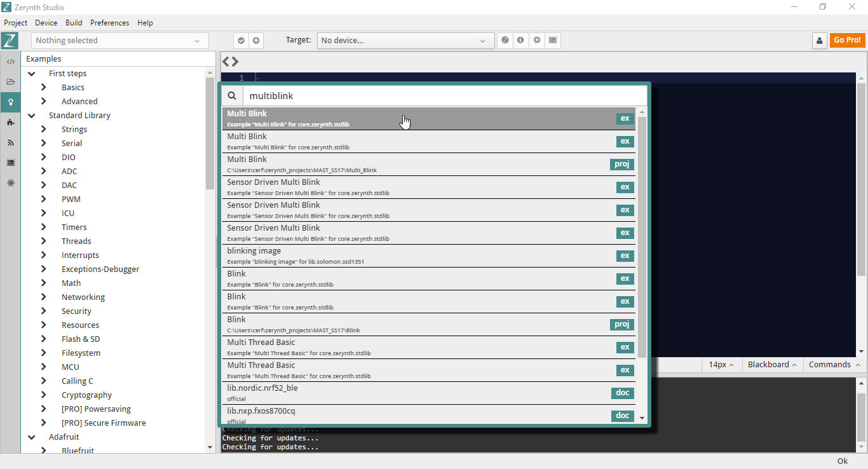
Task: Select ADC in the examples tree
Action: click(69, 172)
